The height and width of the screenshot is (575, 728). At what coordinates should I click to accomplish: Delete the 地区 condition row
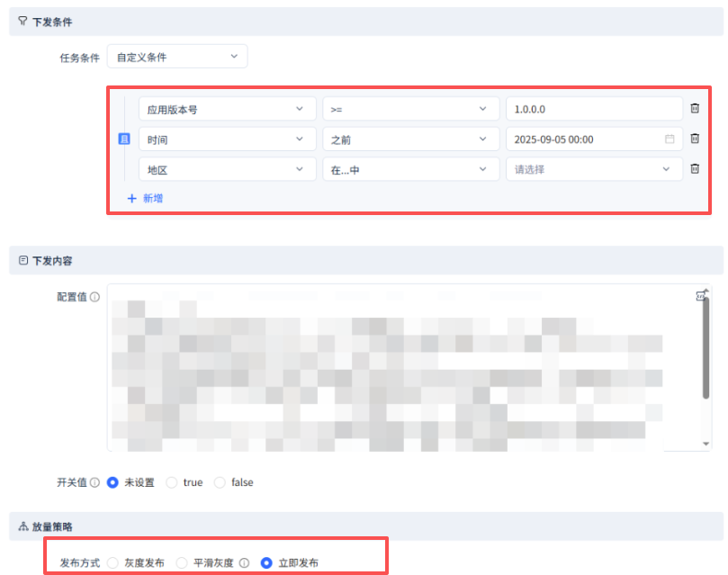[695, 168]
